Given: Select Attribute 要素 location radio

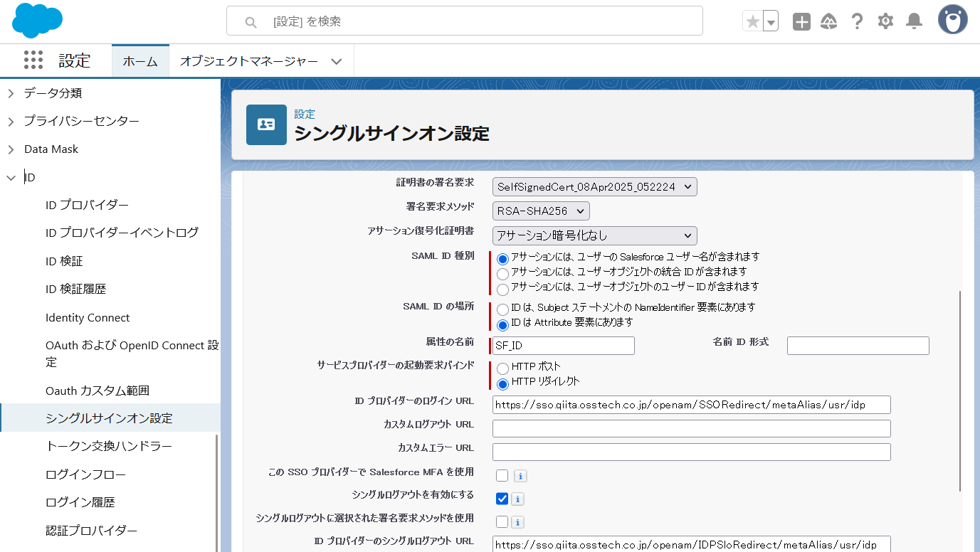Looking at the screenshot, I should 503,324.
